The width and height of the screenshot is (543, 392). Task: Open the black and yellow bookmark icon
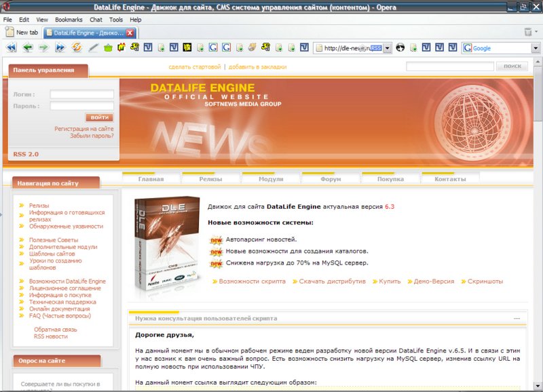point(187,47)
